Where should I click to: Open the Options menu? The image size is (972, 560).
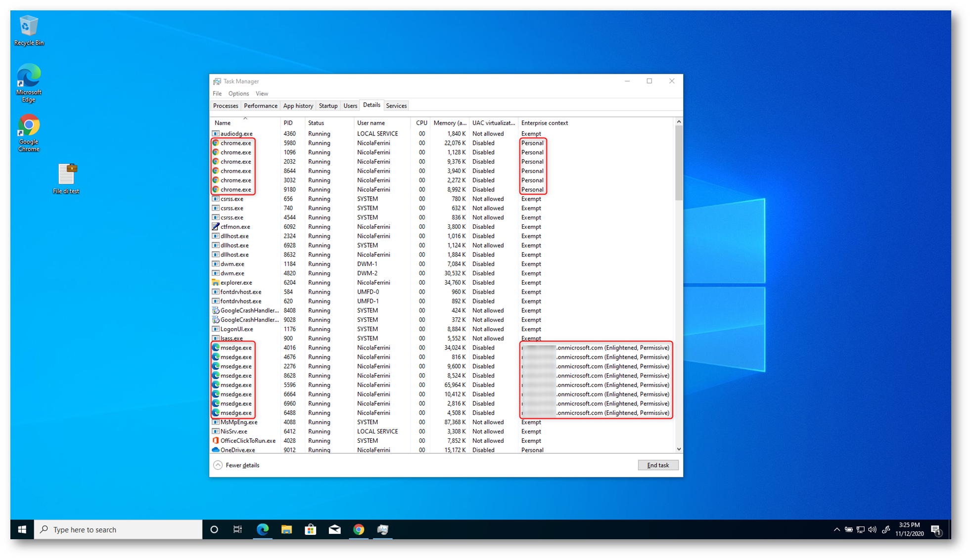(238, 93)
